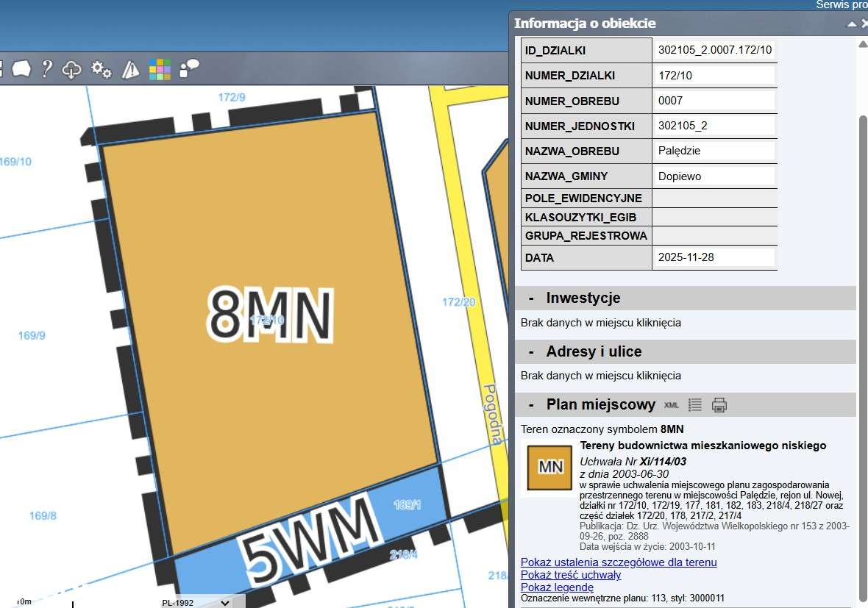Open the PL-1992 coordinate system dropdown
Image resolution: width=868 pixels, height=608 pixels.
pyautogui.click(x=196, y=602)
